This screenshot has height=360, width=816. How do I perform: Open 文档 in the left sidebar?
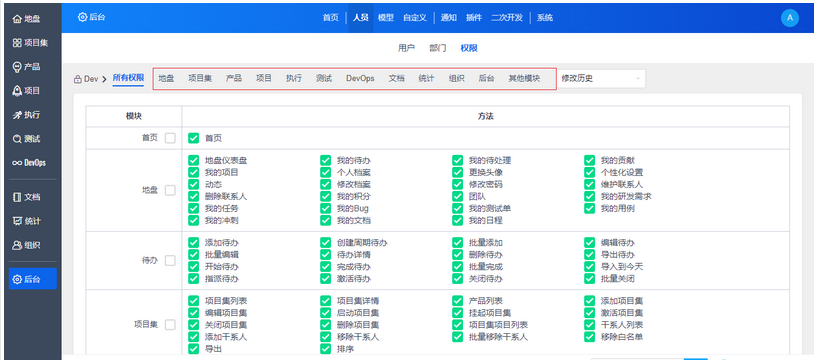(27, 197)
